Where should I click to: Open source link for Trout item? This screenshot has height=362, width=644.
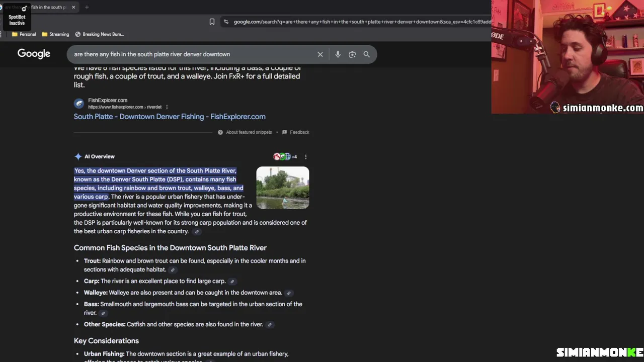[173, 270]
